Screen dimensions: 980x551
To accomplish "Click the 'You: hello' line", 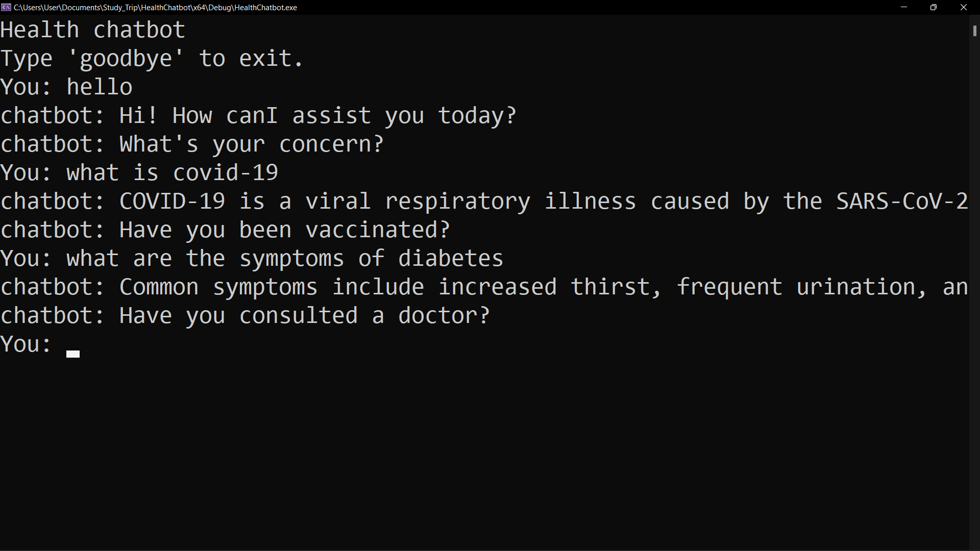I will tap(66, 87).
